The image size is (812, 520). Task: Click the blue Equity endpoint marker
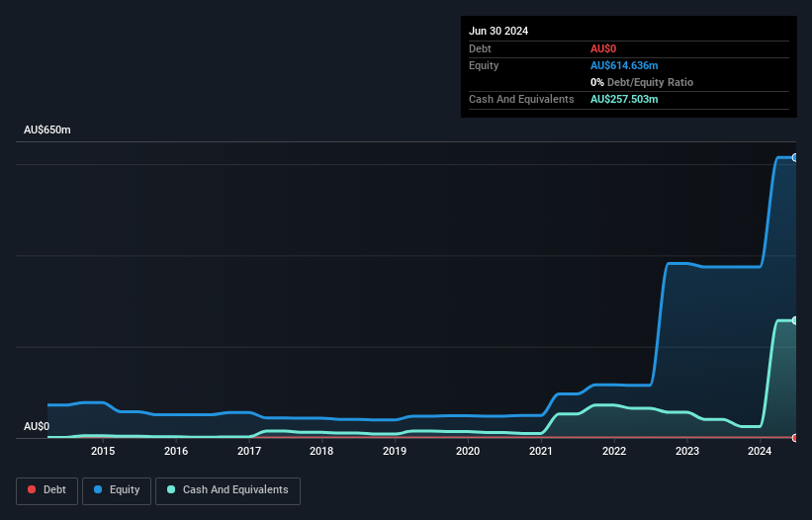[x=795, y=157]
